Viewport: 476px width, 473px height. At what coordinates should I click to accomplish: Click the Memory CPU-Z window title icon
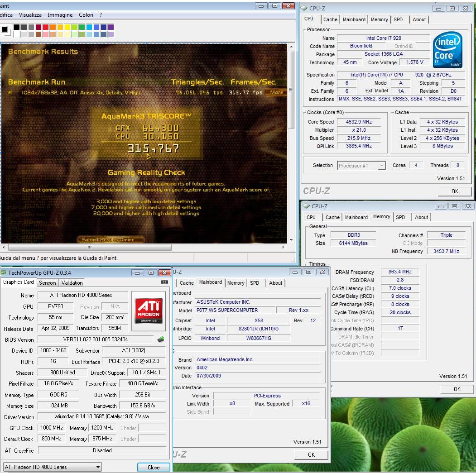pyautogui.click(x=306, y=206)
